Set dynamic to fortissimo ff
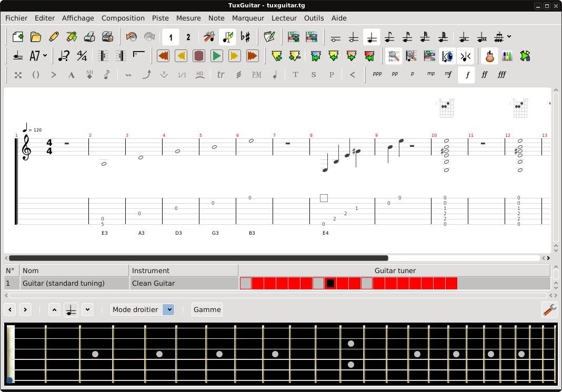The height and width of the screenshot is (392, 562). click(485, 75)
